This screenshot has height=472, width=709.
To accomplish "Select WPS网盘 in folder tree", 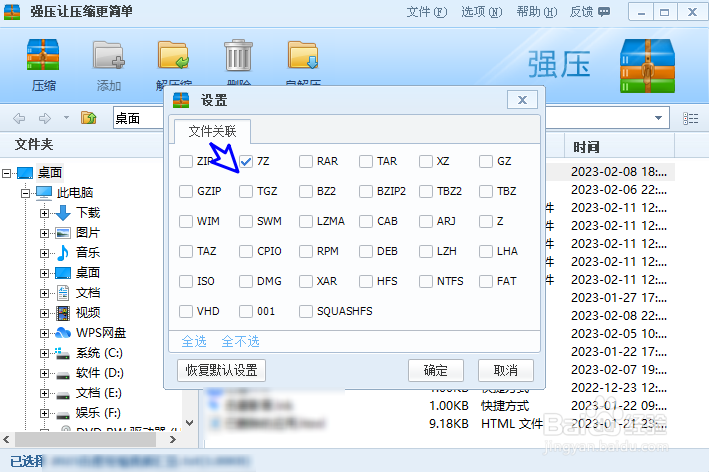I will point(100,333).
